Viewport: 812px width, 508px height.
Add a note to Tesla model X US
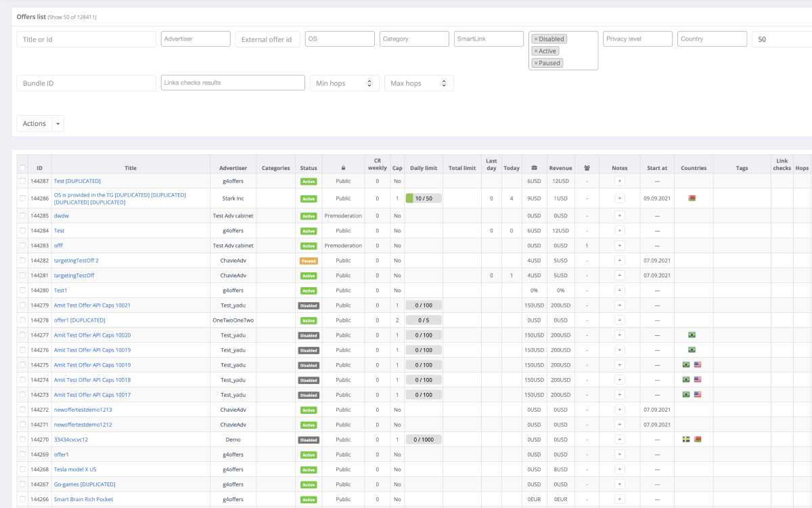click(x=619, y=469)
